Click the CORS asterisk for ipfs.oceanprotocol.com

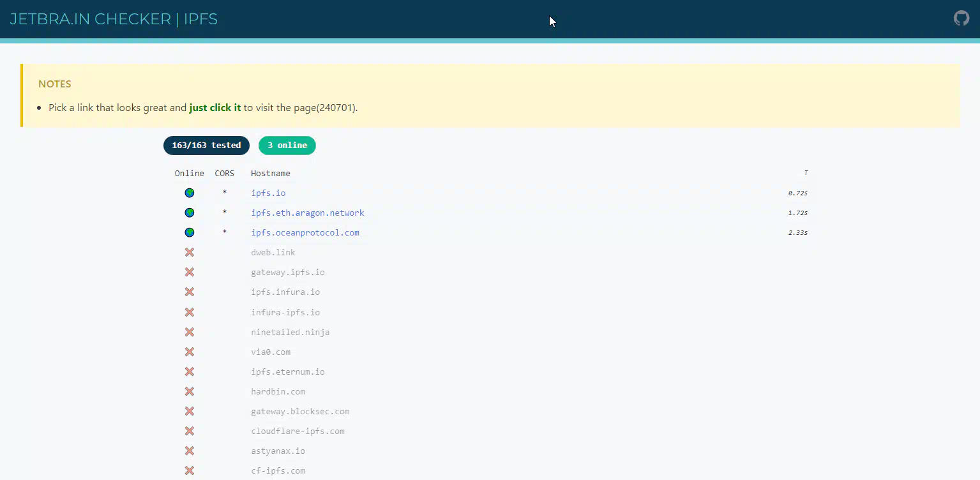pyautogui.click(x=225, y=232)
